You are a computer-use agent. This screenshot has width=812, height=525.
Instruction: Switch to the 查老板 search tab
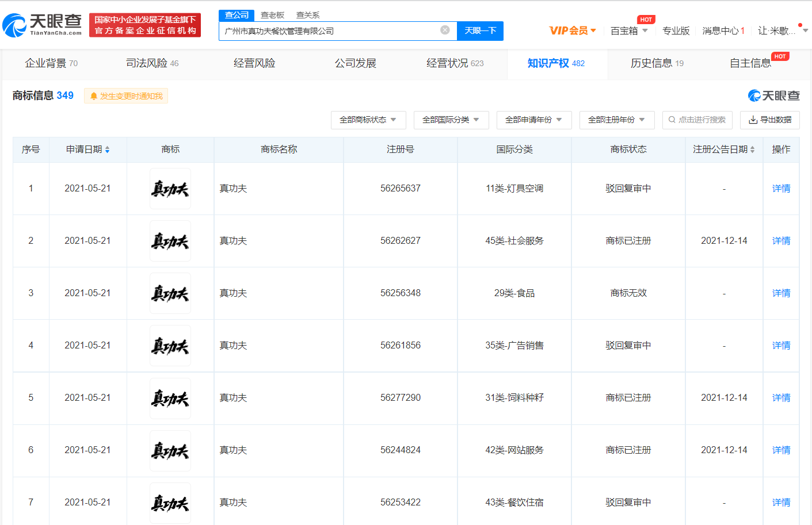pyautogui.click(x=272, y=15)
